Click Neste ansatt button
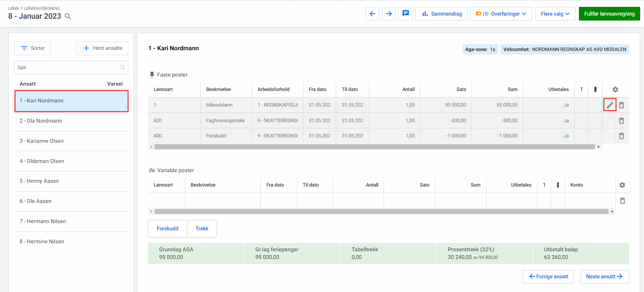 tap(604, 277)
